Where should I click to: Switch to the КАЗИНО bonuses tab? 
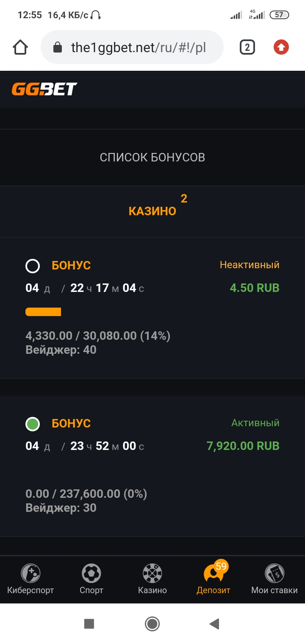(152, 211)
